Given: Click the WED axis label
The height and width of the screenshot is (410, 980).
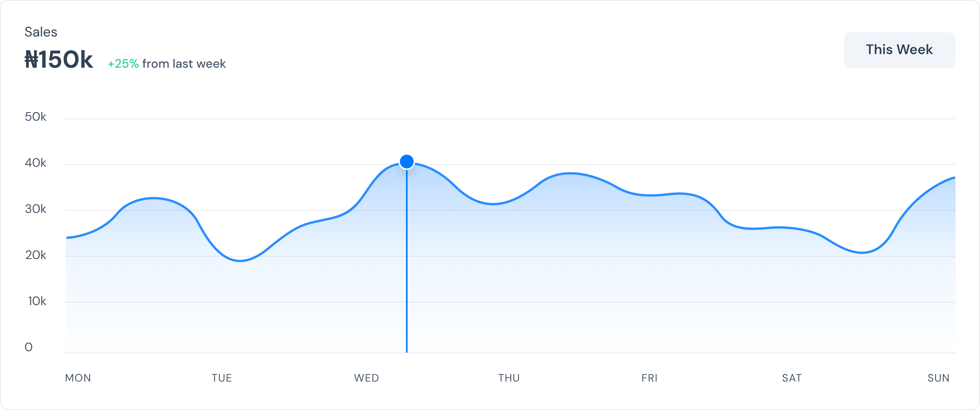Looking at the screenshot, I should (x=366, y=378).
